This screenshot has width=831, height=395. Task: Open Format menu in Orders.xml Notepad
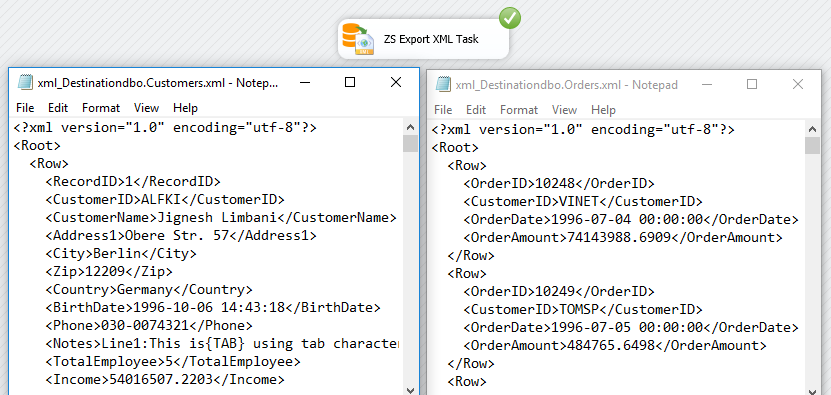[x=519, y=110]
